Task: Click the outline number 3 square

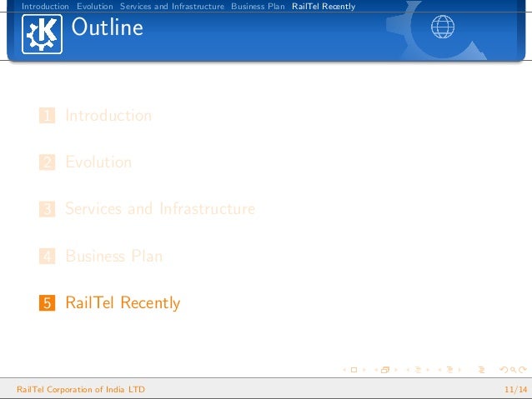Action: pyautogui.click(x=48, y=209)
